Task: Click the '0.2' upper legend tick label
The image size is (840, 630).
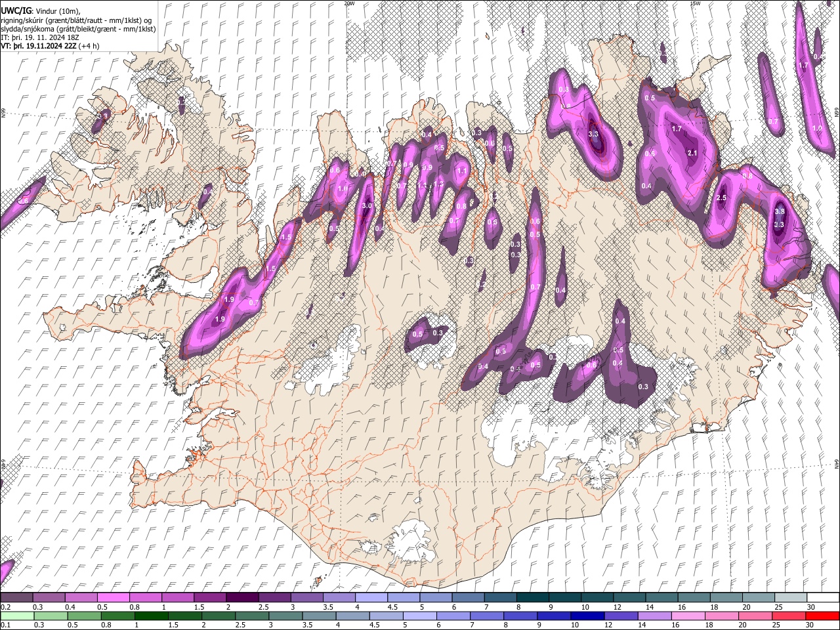Action: tap(5, 607)
